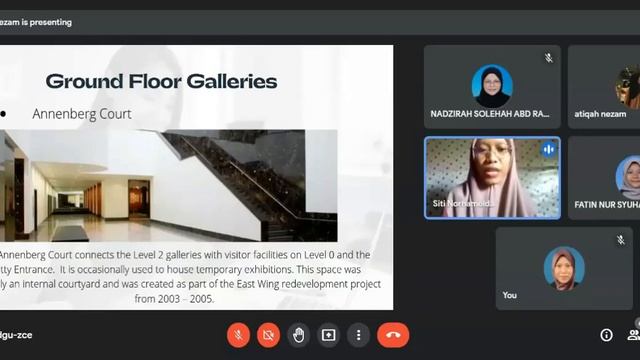The width and height of the screenshot is (640, 360).
Task: Select the FATIN NUR SYUHA participant tile
Action: [x=604, y=178]
